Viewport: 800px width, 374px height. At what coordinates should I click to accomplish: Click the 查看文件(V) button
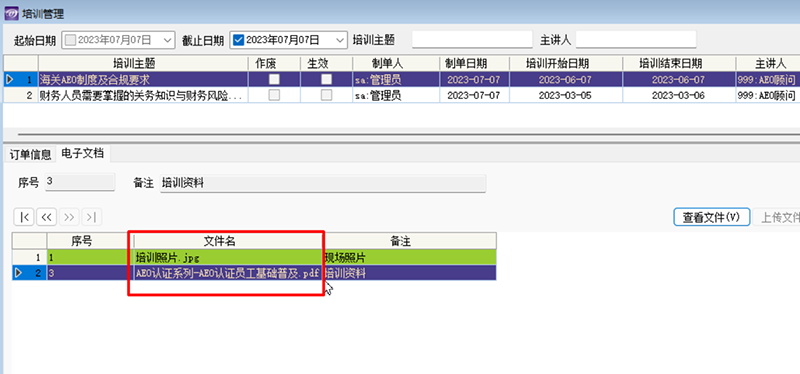pyautogui.click(x=711, y=217)
